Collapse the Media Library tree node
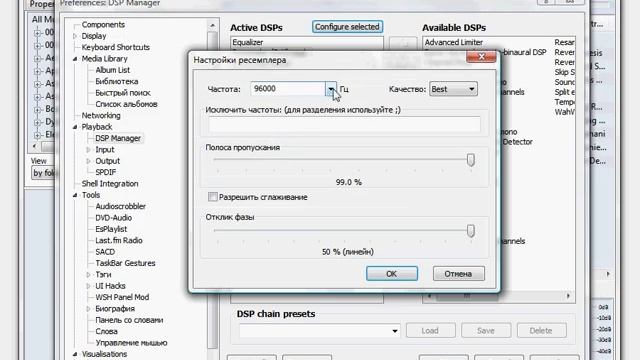The image size is (640, 360). 75,59
